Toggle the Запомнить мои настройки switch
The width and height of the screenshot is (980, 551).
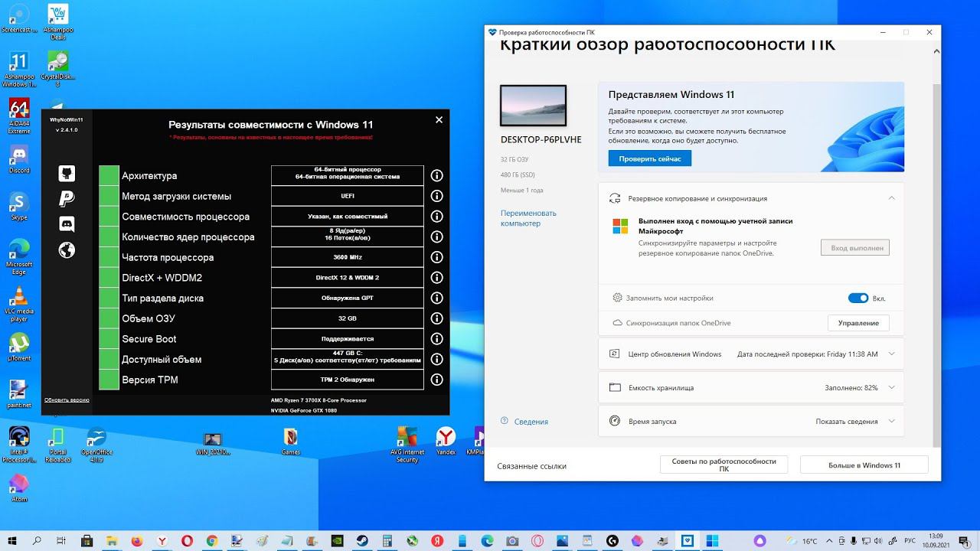858,298
